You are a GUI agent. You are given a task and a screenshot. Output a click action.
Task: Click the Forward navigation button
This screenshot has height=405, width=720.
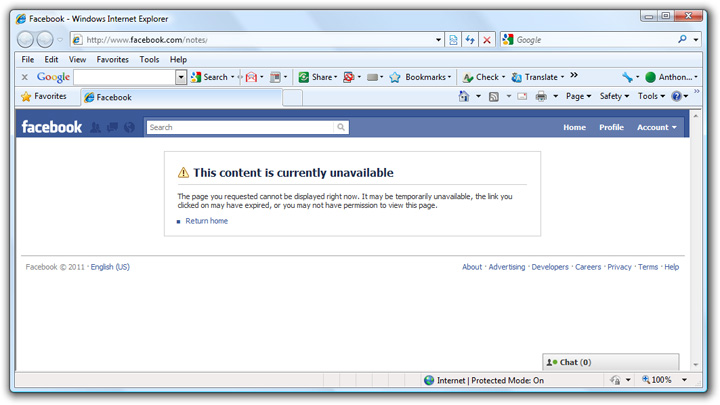45,40
